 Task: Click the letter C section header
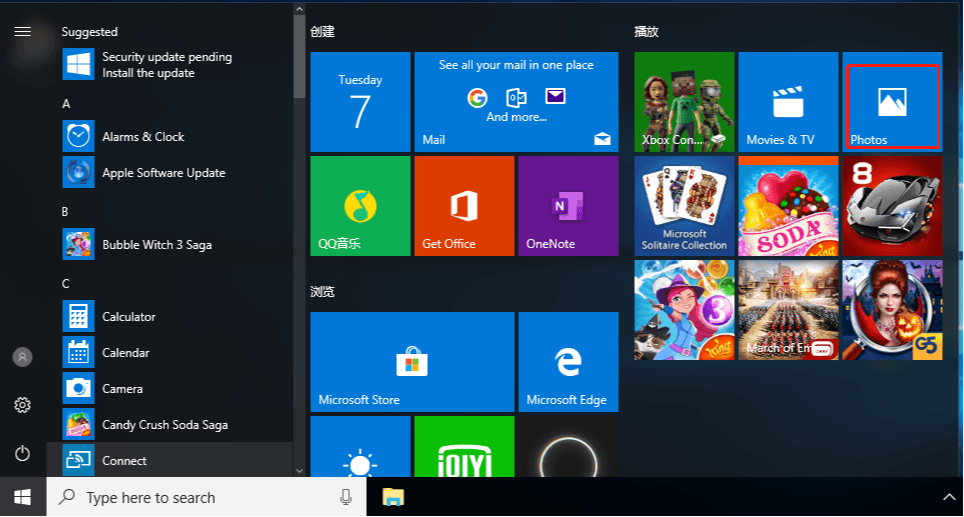(x=66, y=284)
